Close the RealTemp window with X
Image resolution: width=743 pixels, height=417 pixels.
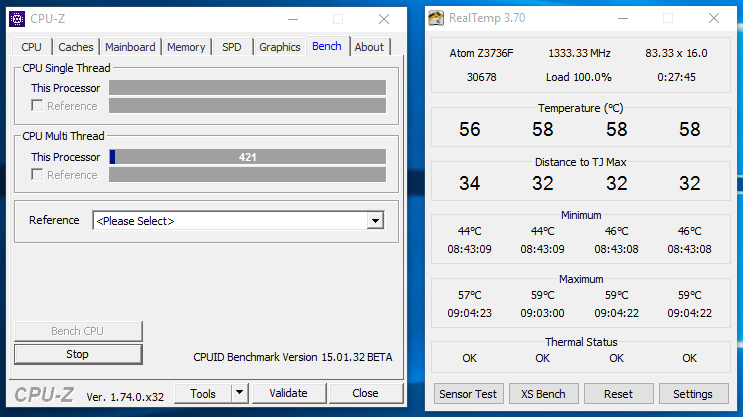point(714,18)
